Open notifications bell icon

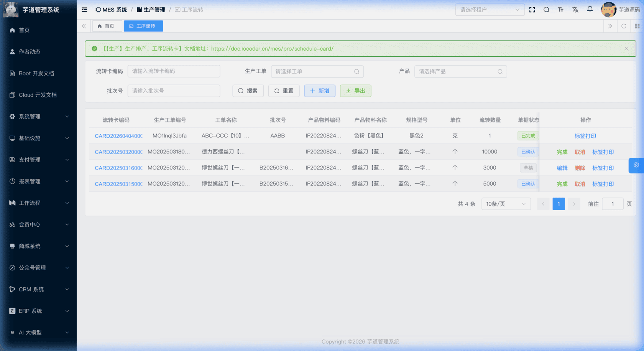point(590,9)
